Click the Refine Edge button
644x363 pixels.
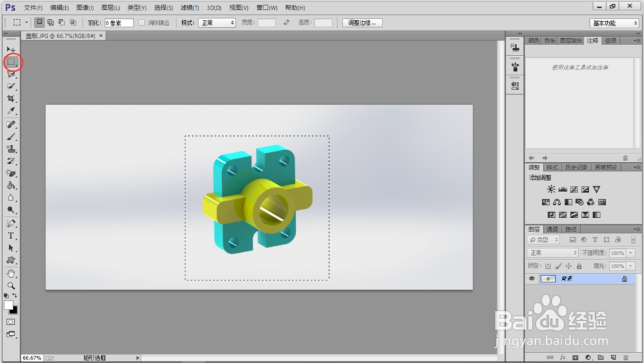point(362,23)
